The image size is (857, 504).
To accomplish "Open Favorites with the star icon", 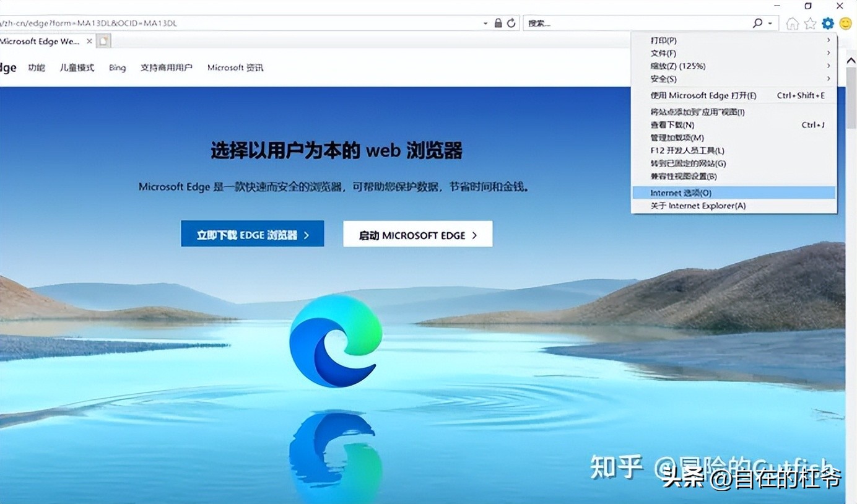I will point(811,23).
